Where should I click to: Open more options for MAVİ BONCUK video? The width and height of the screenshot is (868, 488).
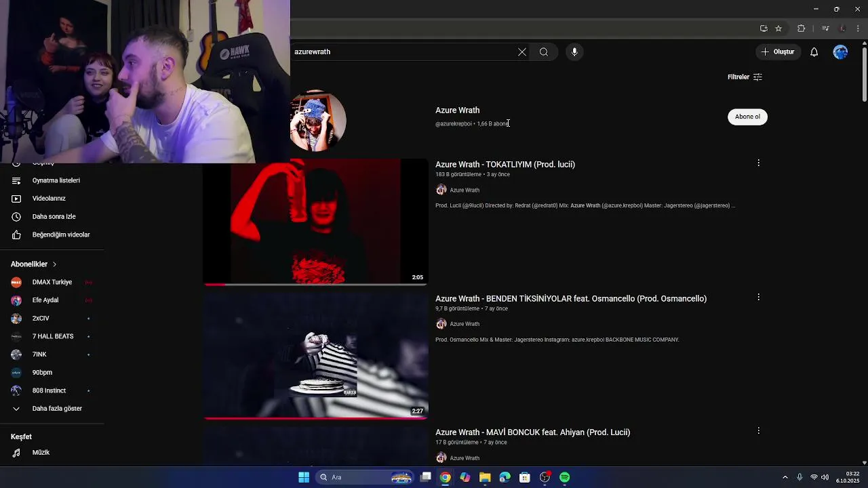pyautogui.click(x=758, y=430)
